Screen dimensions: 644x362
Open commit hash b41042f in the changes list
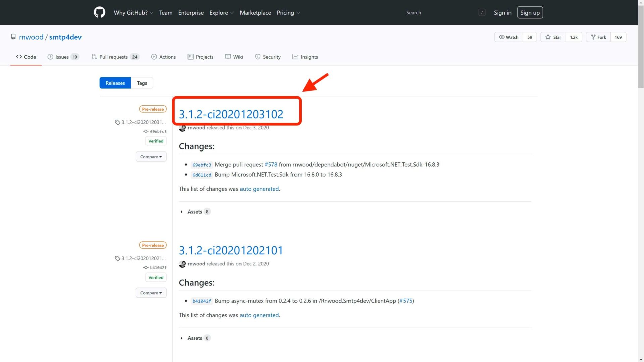pos(202,301)
